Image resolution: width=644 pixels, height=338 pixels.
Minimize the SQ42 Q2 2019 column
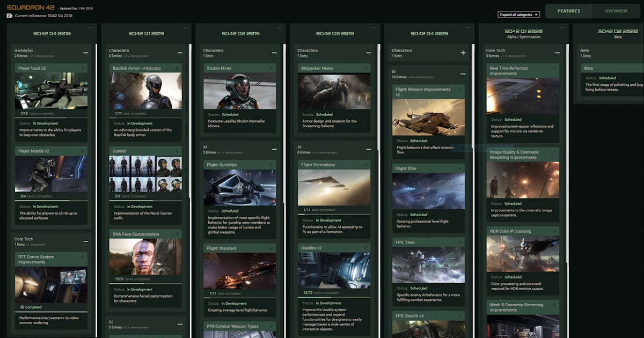(280, 27)
